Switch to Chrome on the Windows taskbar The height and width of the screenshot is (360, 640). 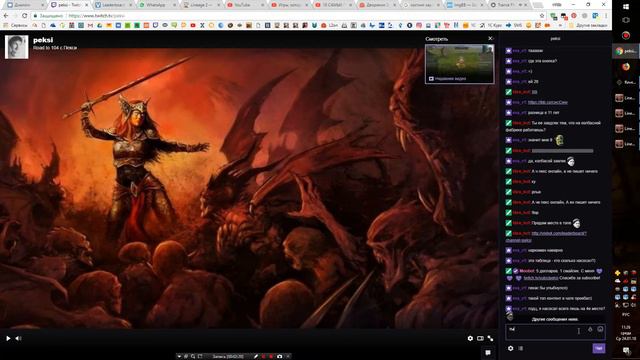coord(626,51)
